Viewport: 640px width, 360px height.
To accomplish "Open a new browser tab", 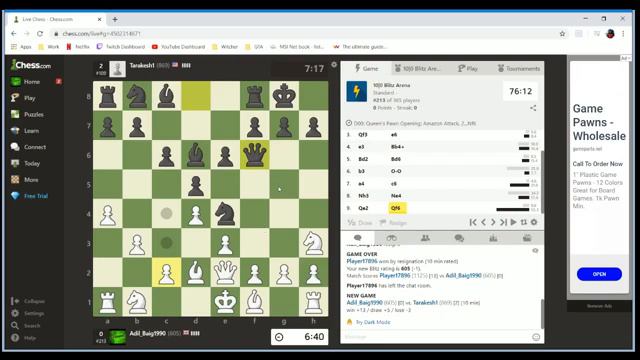I will click(x=115, y=19).
